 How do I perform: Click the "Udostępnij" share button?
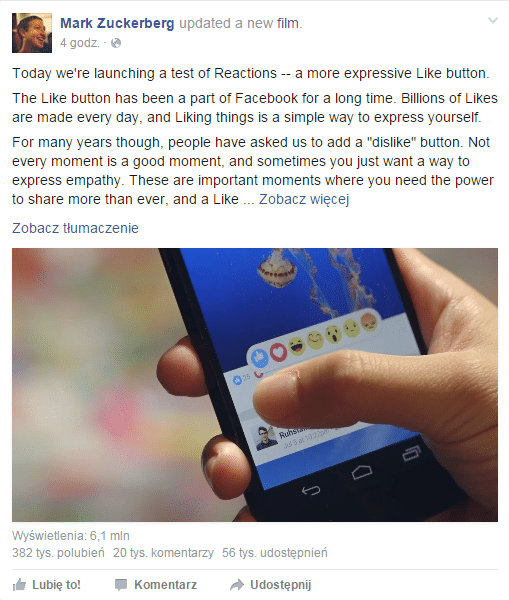271,585
